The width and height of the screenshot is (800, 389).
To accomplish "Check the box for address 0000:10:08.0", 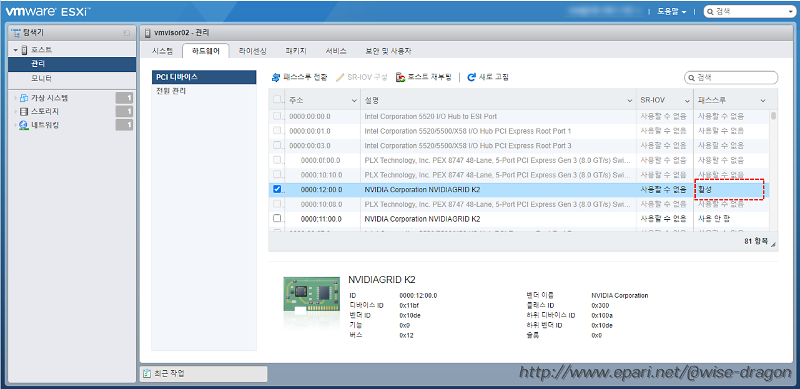I will tap(277, 204).
